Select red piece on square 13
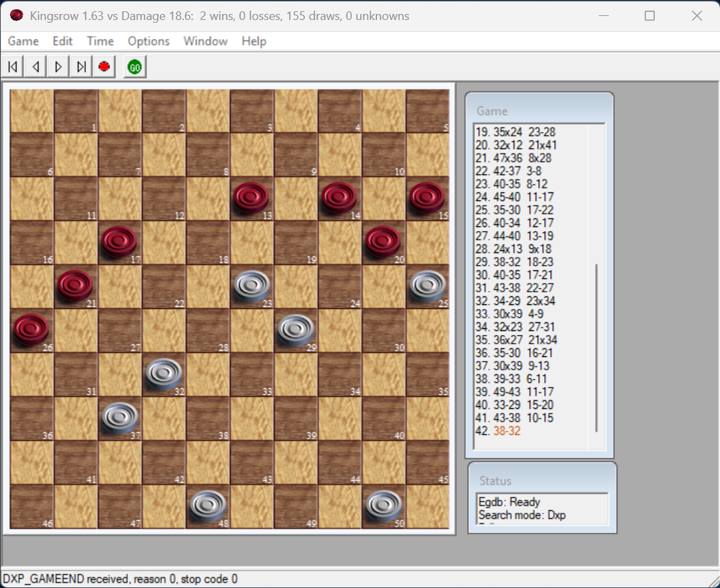Screen dimensions: 720x588 [x=251, y=198]
